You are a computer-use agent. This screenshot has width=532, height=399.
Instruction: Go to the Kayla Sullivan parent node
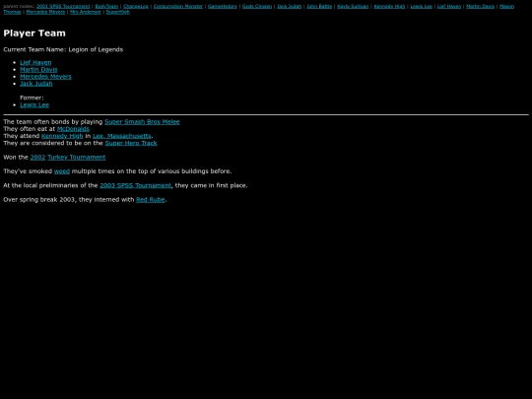click(353, 6)
